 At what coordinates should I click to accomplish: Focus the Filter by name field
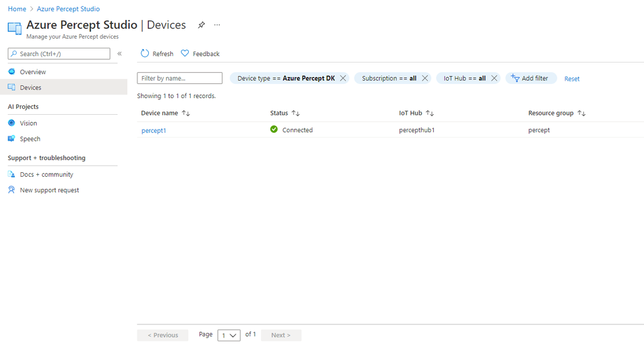pos(179,78)
